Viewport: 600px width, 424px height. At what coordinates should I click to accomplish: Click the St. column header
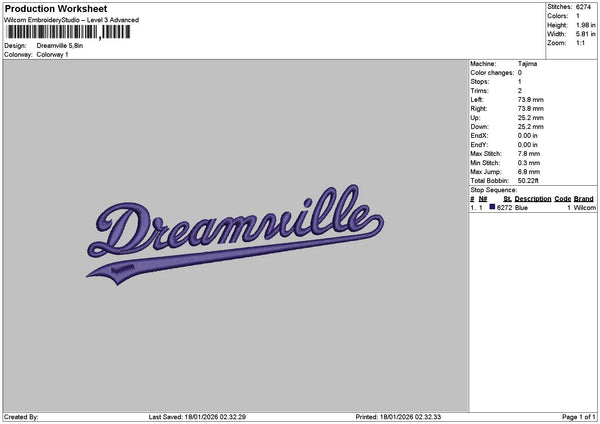507,199
